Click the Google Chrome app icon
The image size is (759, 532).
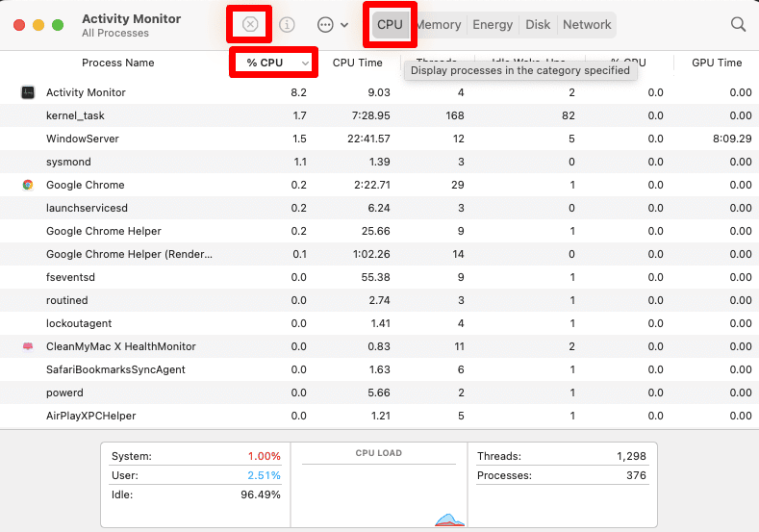(28, 185)
